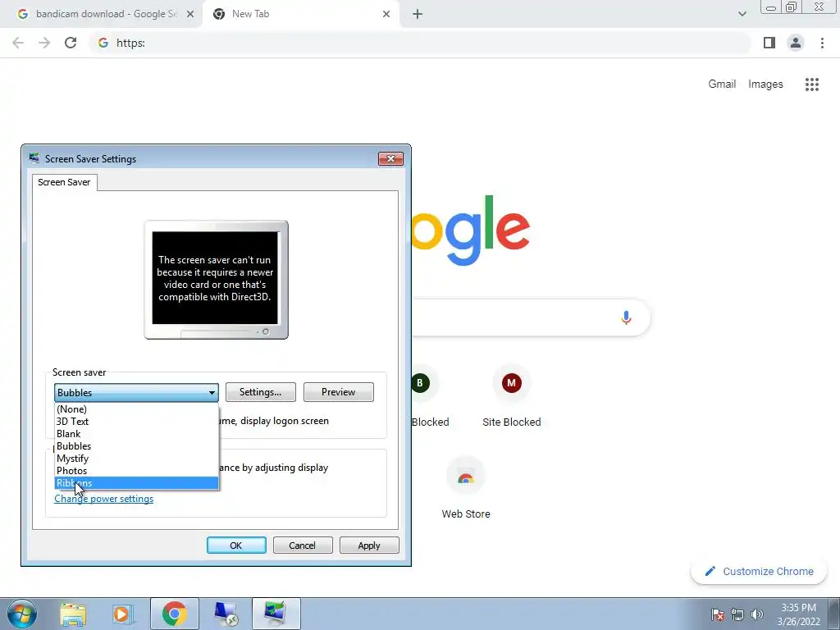Open Web Store shortcut
This screenshot has height=630, width=840.
click(466, 489)
